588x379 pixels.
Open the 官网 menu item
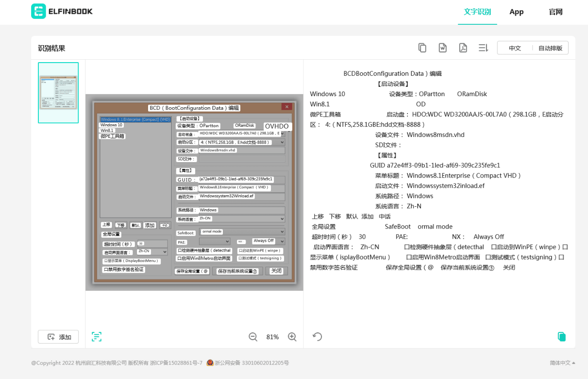click(555, 12)
